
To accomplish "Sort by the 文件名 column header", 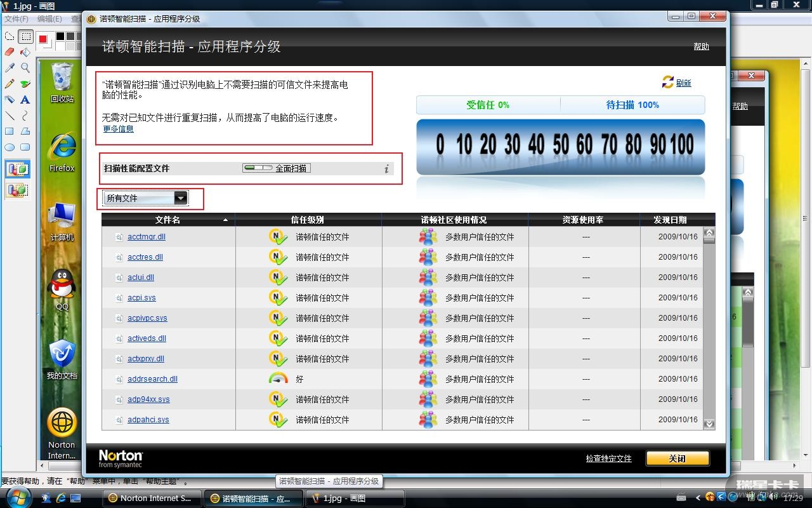I will click(x=168, y=220).
